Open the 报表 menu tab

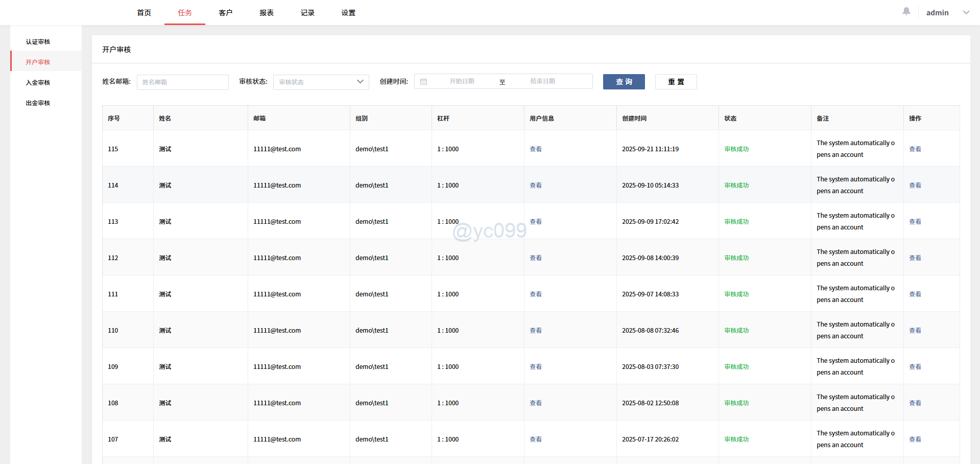267,13
